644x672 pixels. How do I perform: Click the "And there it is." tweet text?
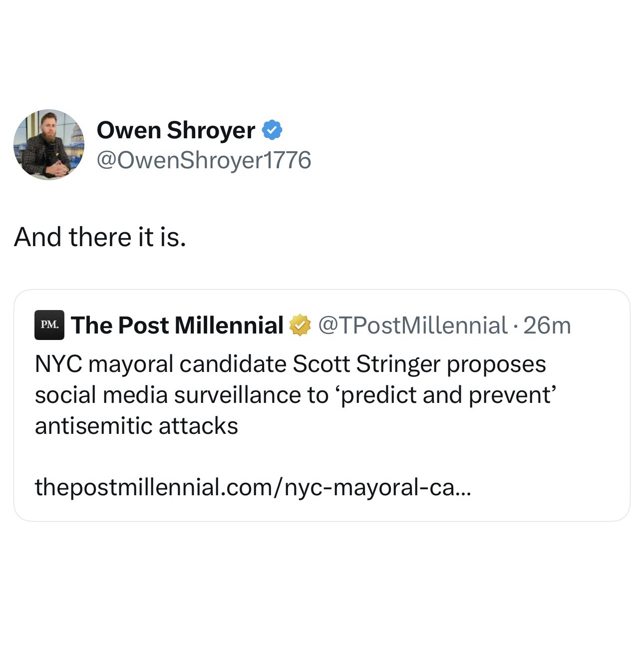[x=100, y=237]
